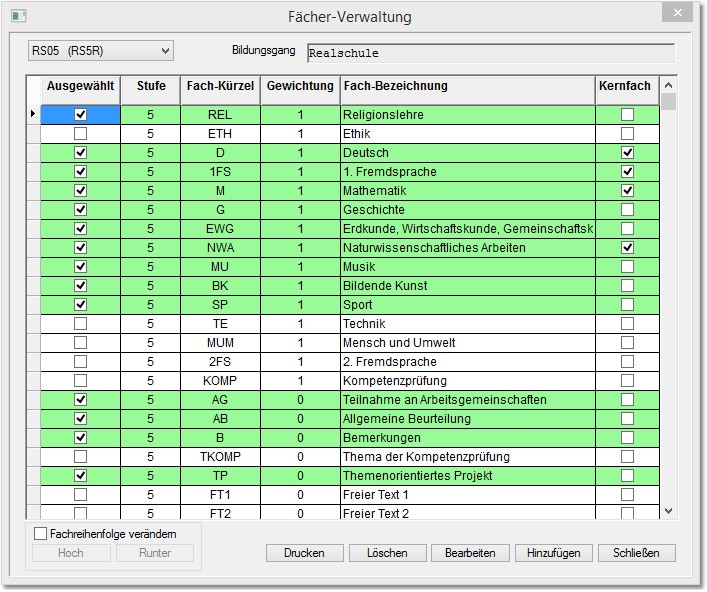The image size is (707, 592).
Task: Click the Fach-Bezeichnung column header
Action: pyautogui.click(x=467, y=87)
